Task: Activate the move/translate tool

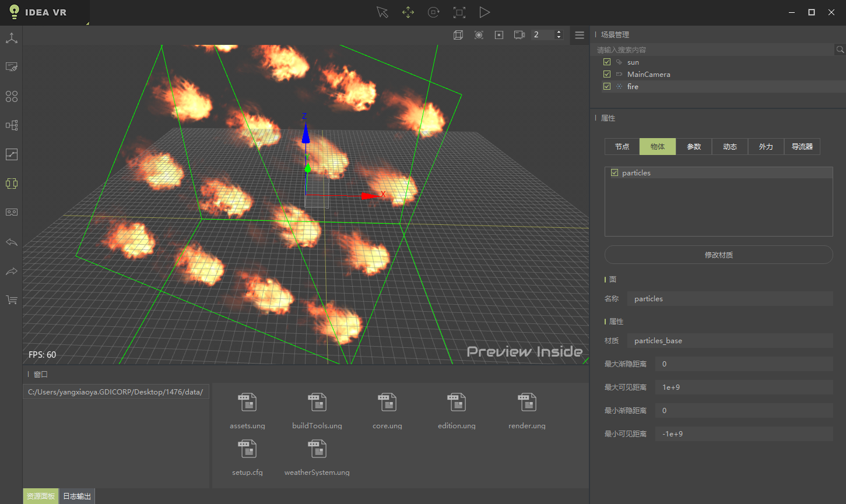Action: (x=408, y=12)
